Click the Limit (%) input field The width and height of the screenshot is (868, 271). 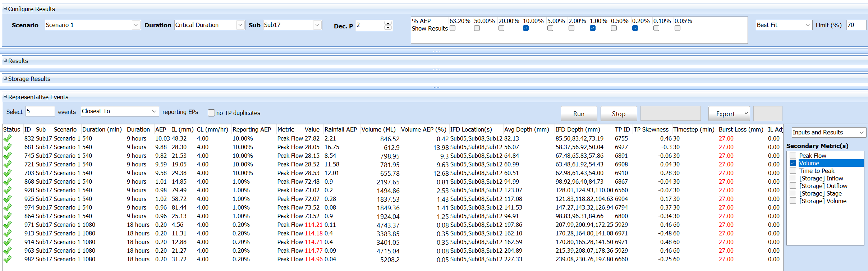(x=856, y=25)
